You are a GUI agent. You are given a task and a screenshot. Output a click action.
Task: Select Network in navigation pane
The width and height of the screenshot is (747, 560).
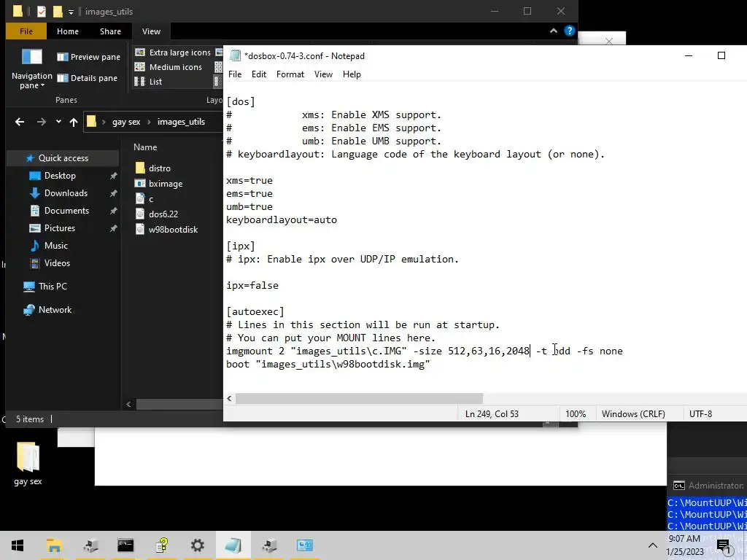pos(55,309)
